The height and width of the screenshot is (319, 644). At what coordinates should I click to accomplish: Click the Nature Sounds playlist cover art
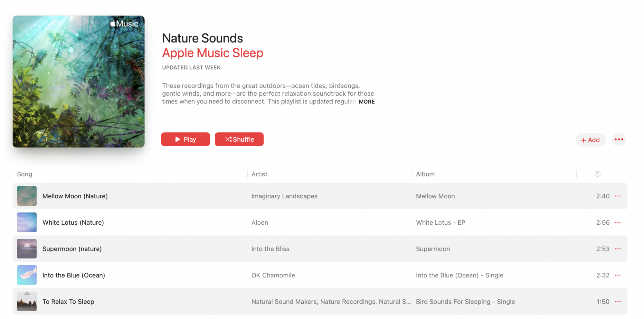79,81
